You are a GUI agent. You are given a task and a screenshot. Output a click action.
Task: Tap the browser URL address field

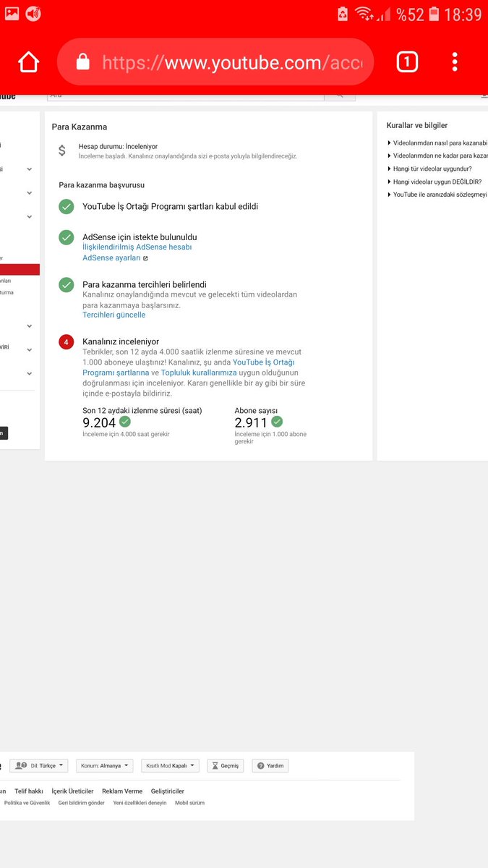pyautogui.click(x=215, y=63)
